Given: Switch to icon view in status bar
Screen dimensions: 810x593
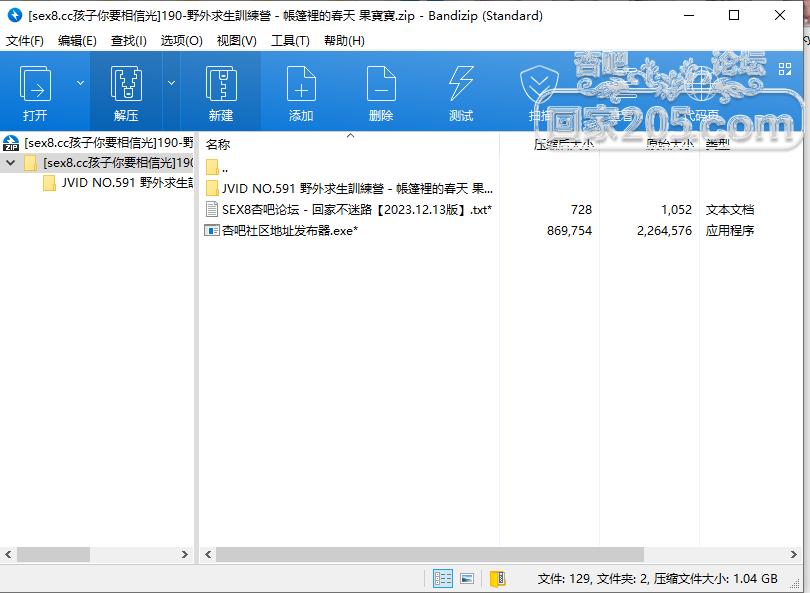Looking at the screenshot, I should [467, 579].
